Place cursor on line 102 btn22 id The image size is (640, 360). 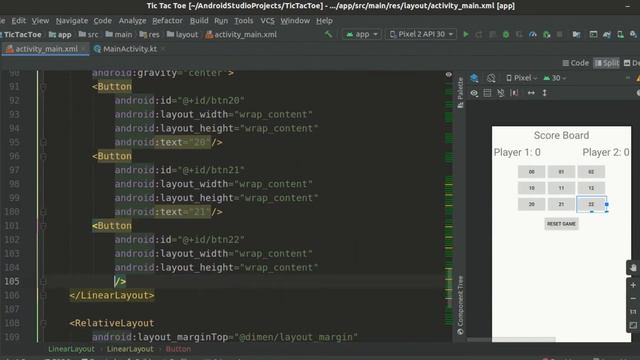tap(179, 240)
